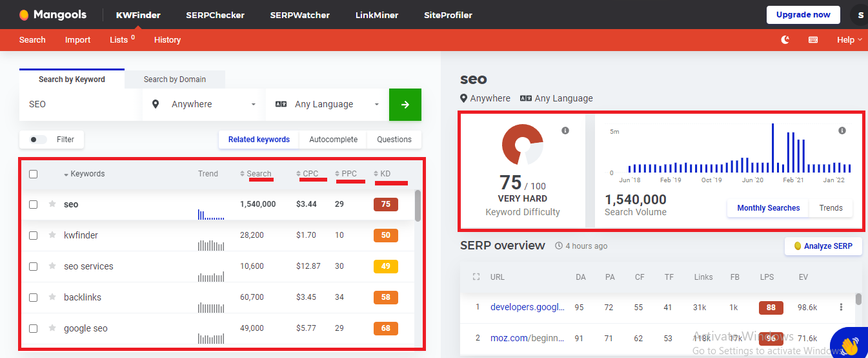The height and width of the screenshot is (358, 868).
Task: Open SERPWatcher tool
Action: pyautogui.click(x=299, y=15)
